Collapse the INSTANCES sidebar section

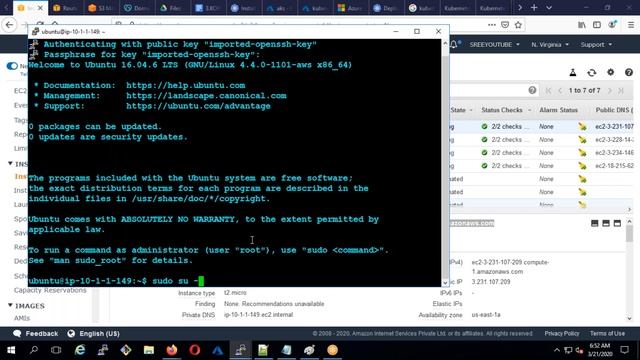10,164
